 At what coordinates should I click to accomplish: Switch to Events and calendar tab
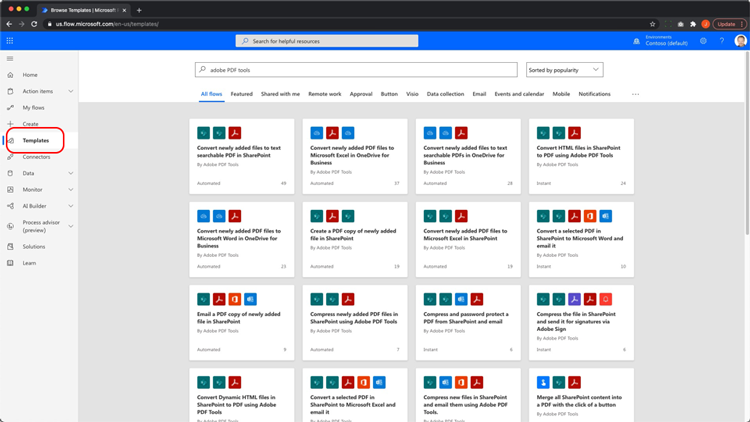point(519,94)
